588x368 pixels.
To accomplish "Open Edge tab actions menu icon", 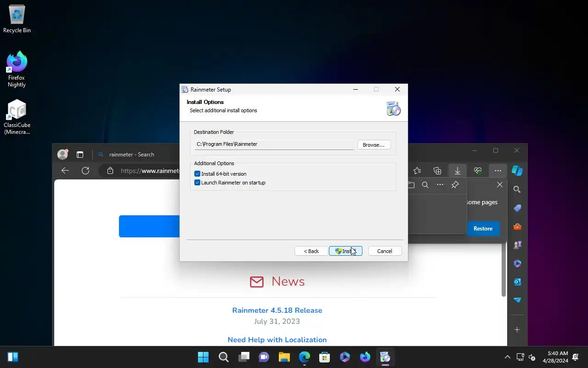I will [80, 155].
